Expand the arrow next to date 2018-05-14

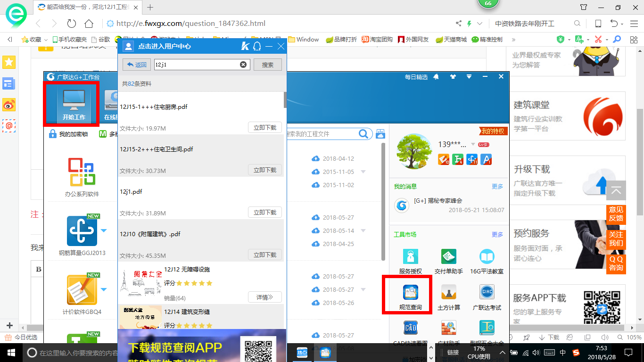pyautogui.click(x=363, y=230)
